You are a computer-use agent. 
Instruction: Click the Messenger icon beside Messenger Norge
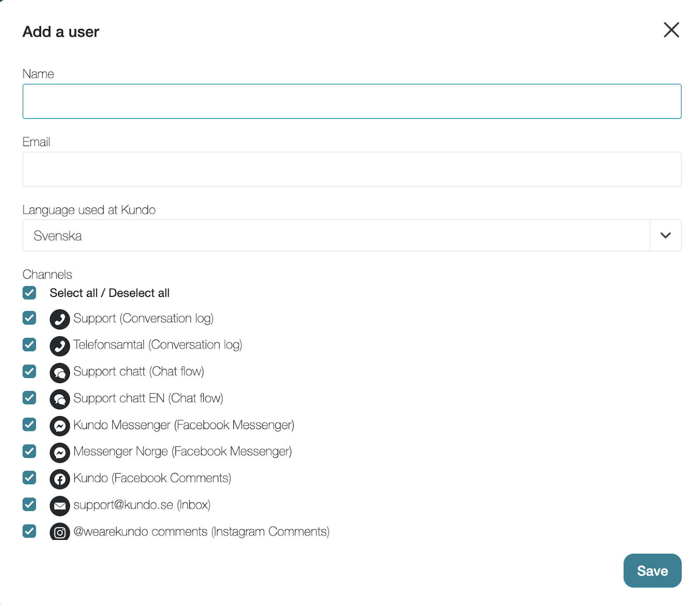click(x=59, y=453)
